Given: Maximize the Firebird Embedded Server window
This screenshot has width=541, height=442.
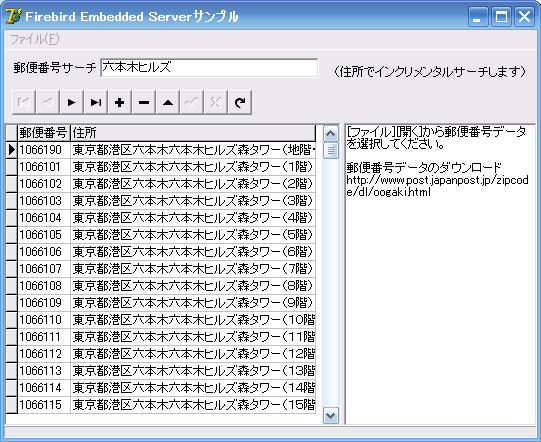Looking at the screenshot, I should 501,17.
